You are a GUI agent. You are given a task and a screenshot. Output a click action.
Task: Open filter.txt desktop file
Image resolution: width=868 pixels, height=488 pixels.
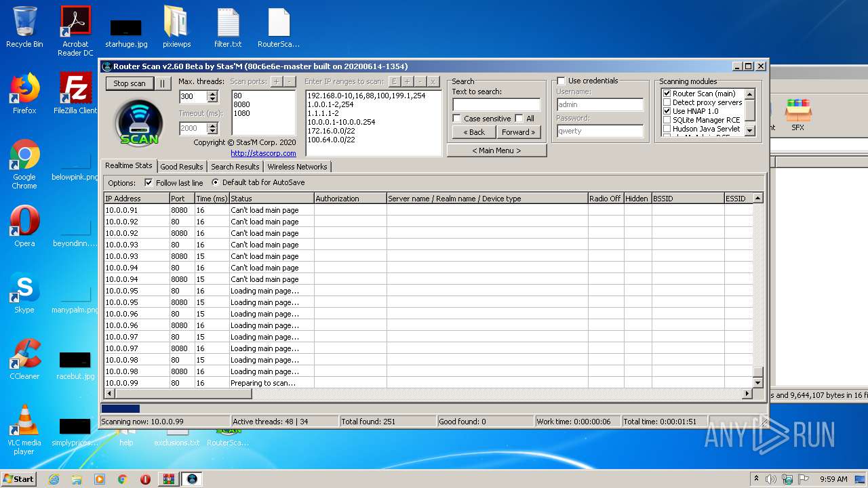[228, 28]
